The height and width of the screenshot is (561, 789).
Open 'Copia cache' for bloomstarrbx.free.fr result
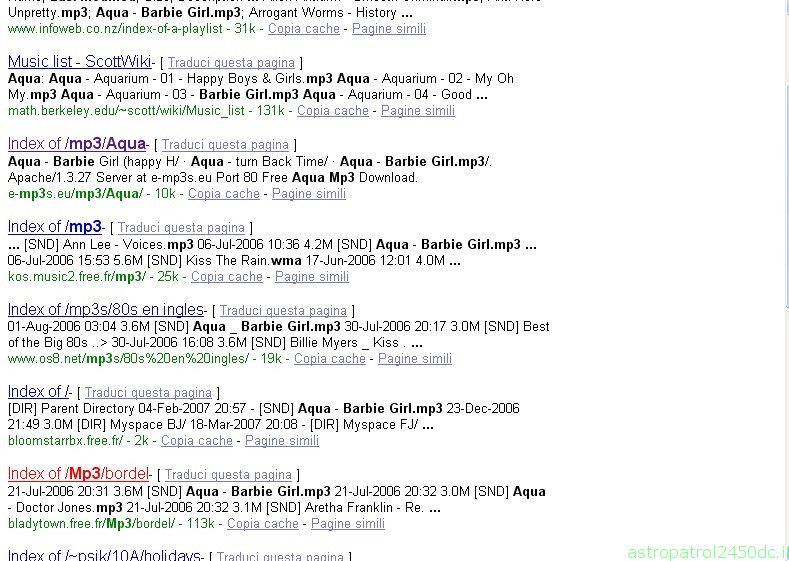click(197, 441)
